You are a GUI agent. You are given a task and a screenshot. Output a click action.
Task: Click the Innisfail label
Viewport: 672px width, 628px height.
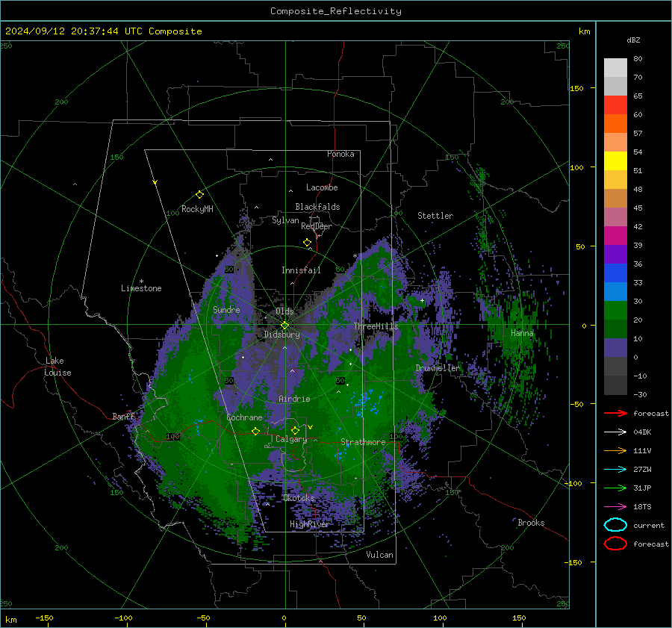[301, 270]
